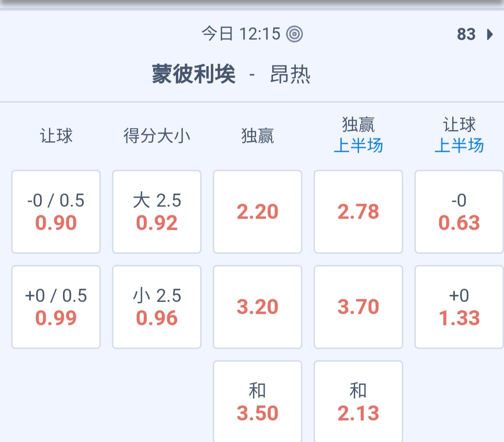Viewport: 504px width, 442px height.
Task: Tap the 得分大小 column header
Action: [157, 136]
